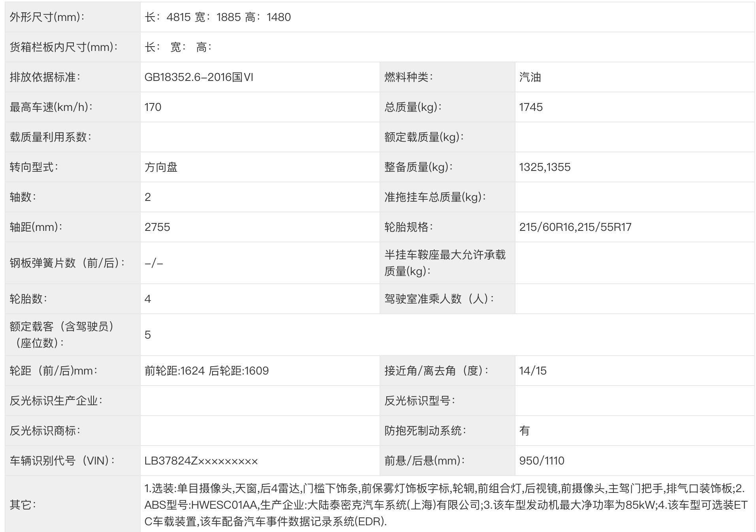Click the anti-lock braking value 有
Image resolution: width=756 pixels, height=532 pixels.
point(525,431)
